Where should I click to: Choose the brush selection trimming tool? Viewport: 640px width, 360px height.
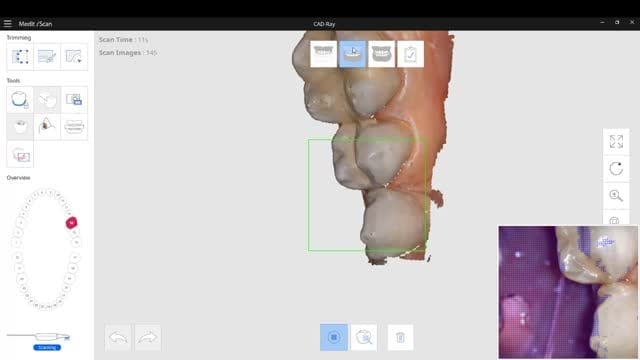[x=47, y=57]
